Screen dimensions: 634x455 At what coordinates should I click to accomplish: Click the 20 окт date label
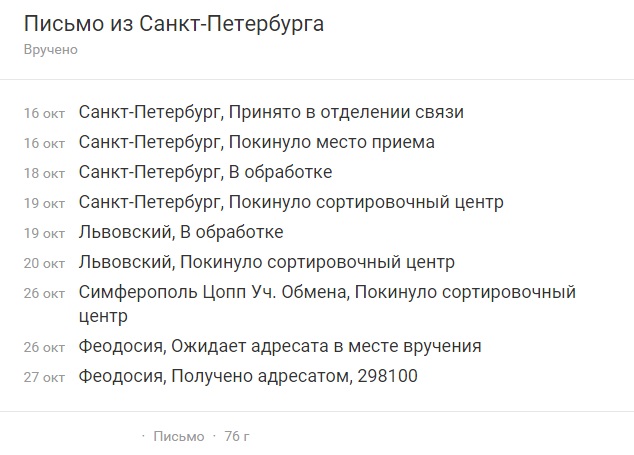point(44,263)
